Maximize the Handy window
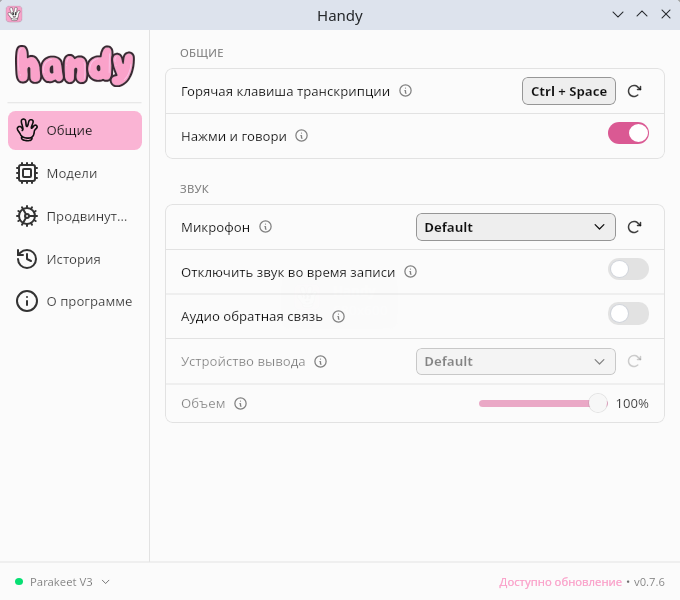680x600 pixels. coord(642,15)
